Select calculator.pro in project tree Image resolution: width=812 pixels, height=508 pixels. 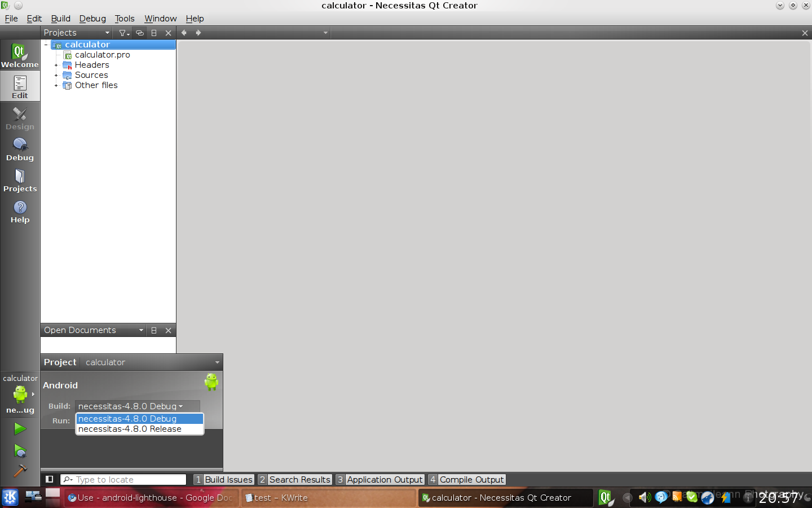102,55
